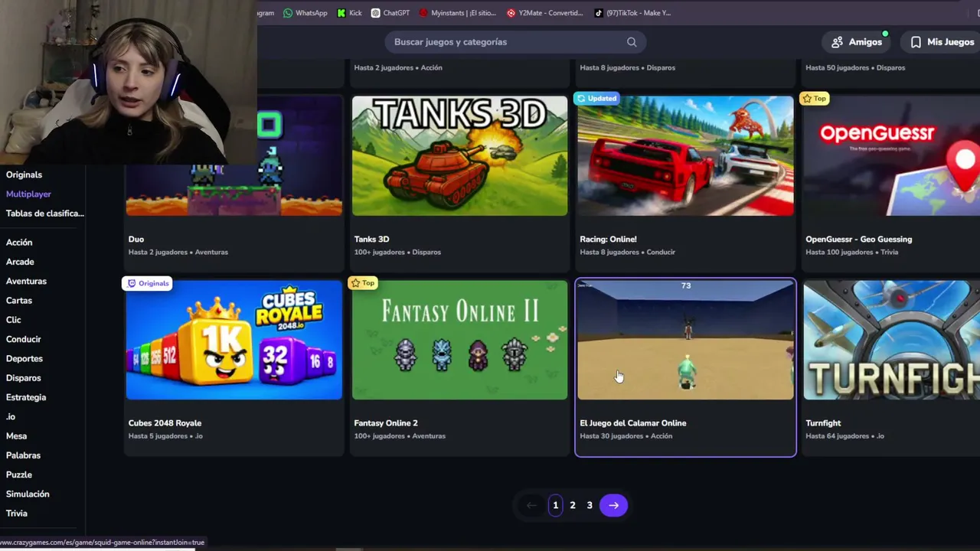Screen dimensions: 980x551
Task: Open the Racing: Online! thumbnail
Action: tap(685, 155)
